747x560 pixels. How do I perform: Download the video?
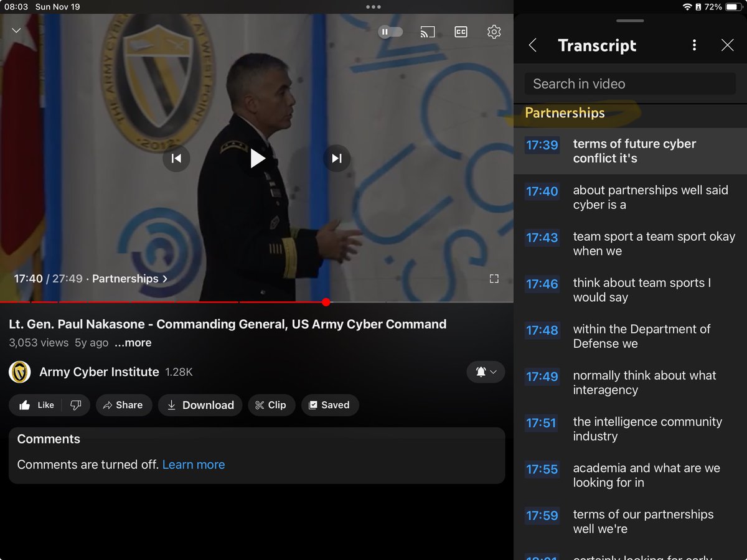200,405
